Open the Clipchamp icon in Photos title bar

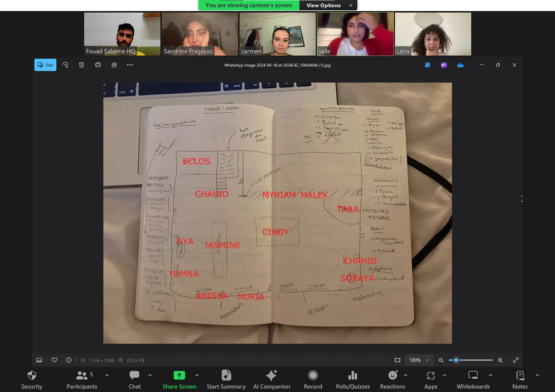[444, 65]
